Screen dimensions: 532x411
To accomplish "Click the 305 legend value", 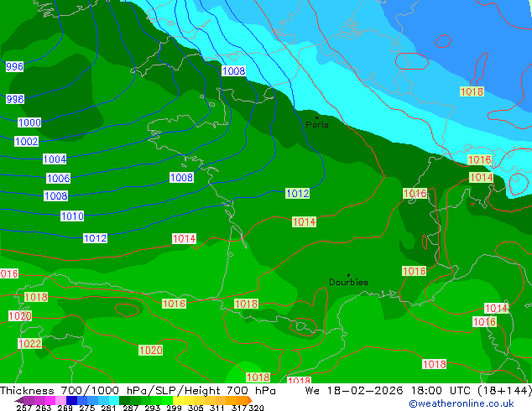I will click(x=195, y=408).
